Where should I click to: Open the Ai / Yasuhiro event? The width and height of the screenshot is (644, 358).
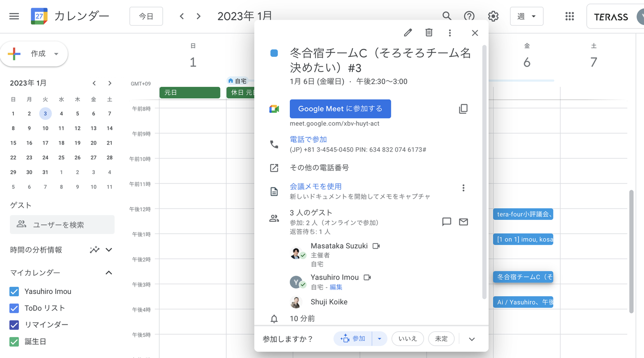pyautogui.click(x=523, y=302)
